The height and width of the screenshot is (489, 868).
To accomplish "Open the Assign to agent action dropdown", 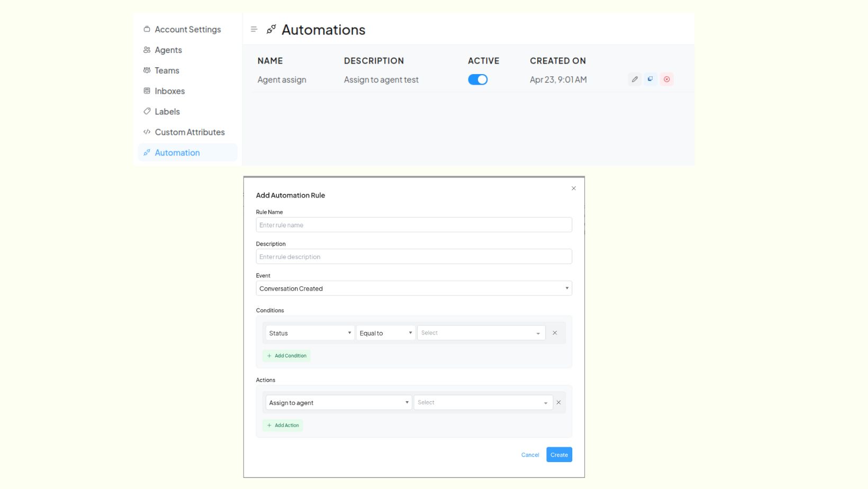I will (339, 403).
